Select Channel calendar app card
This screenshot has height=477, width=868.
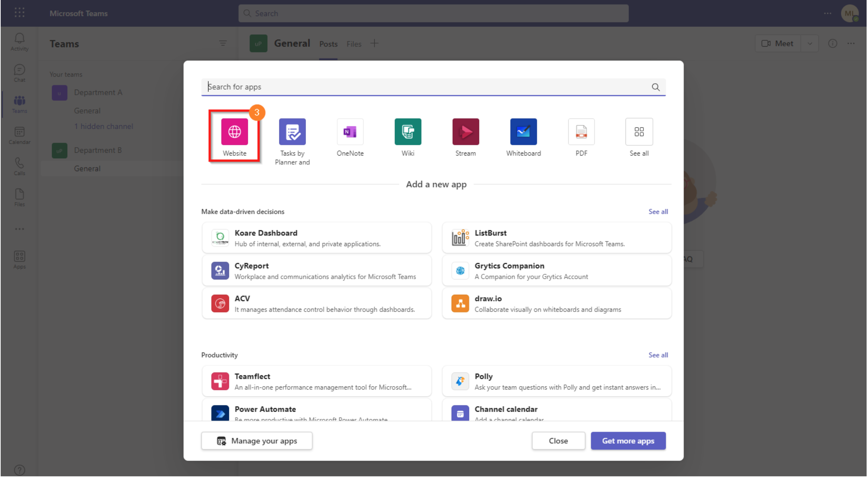[x=557, y=410]
